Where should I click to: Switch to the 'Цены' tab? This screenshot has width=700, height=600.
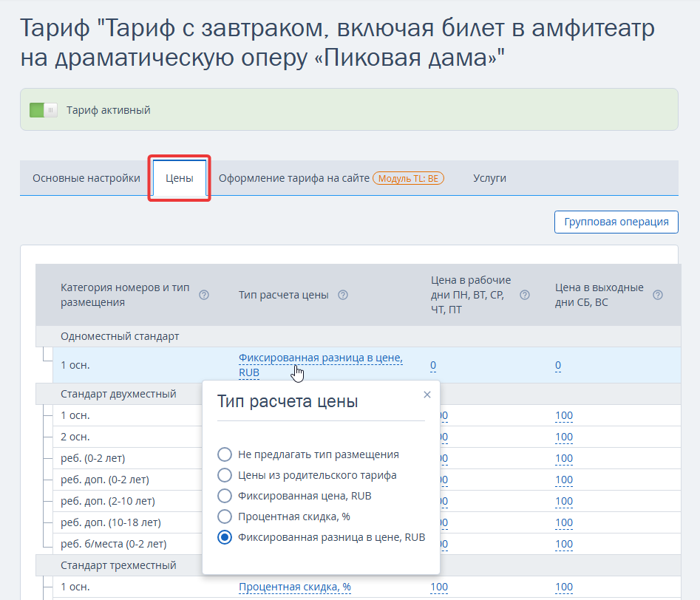tap(180, 178)
